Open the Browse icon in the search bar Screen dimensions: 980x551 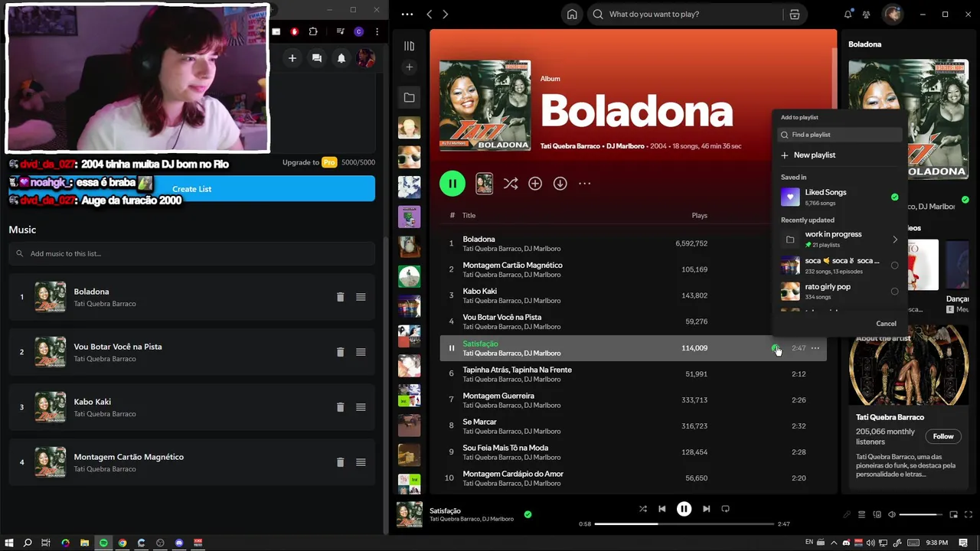[795, 14]
